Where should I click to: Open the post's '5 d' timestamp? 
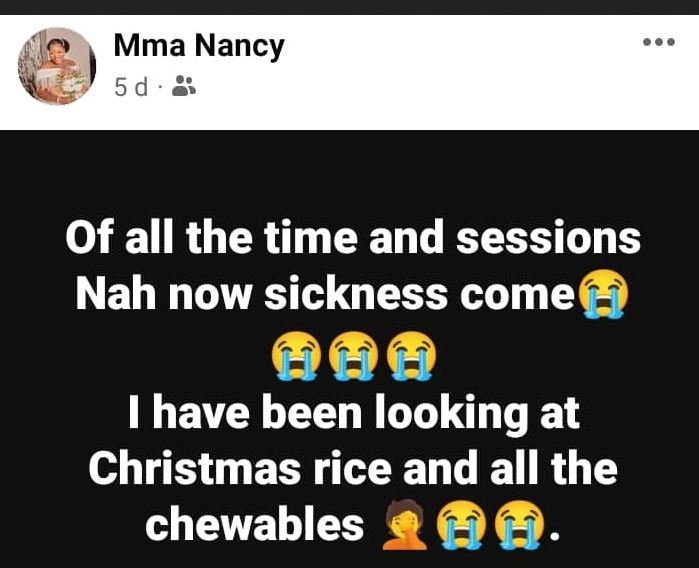click(x=131, y=88)
